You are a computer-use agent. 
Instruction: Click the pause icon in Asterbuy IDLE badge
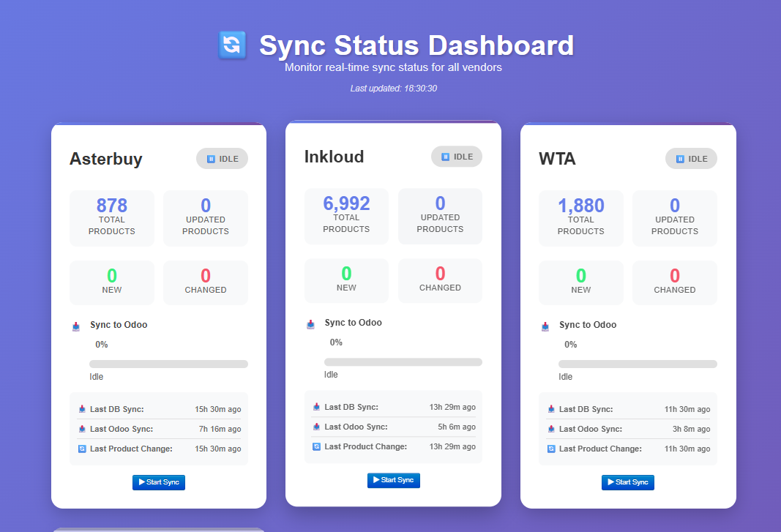(x=211, y=159)
